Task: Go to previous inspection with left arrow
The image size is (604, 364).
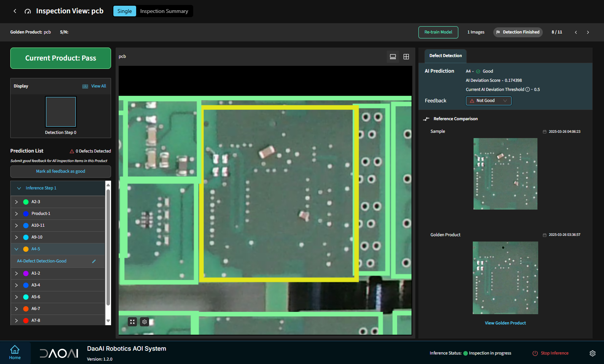Action: [576, 32]
